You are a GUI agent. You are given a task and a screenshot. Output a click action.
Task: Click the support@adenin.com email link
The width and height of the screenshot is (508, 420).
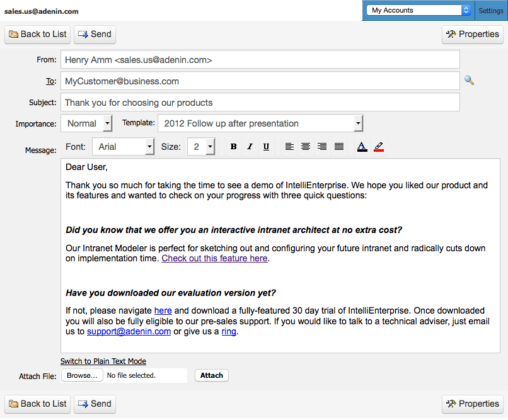click(x=129, y=331)
